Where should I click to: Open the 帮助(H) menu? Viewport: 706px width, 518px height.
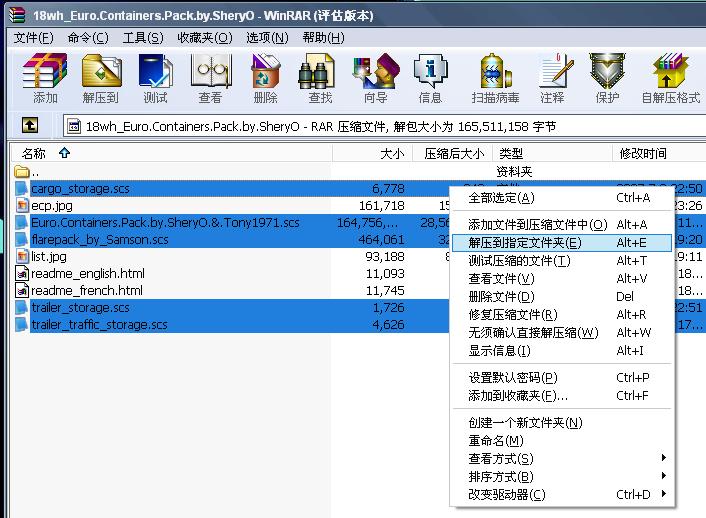coord(323,37)
